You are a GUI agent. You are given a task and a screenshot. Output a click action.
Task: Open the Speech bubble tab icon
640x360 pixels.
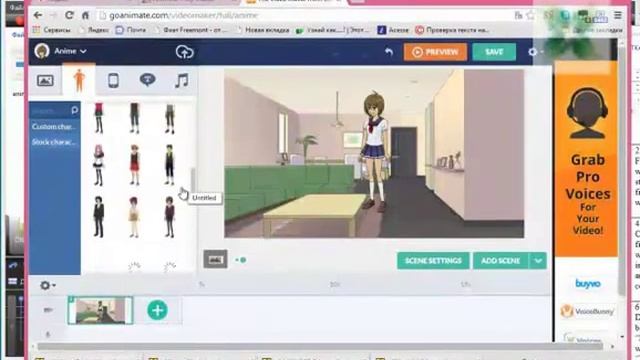click(x=147, y=80)
